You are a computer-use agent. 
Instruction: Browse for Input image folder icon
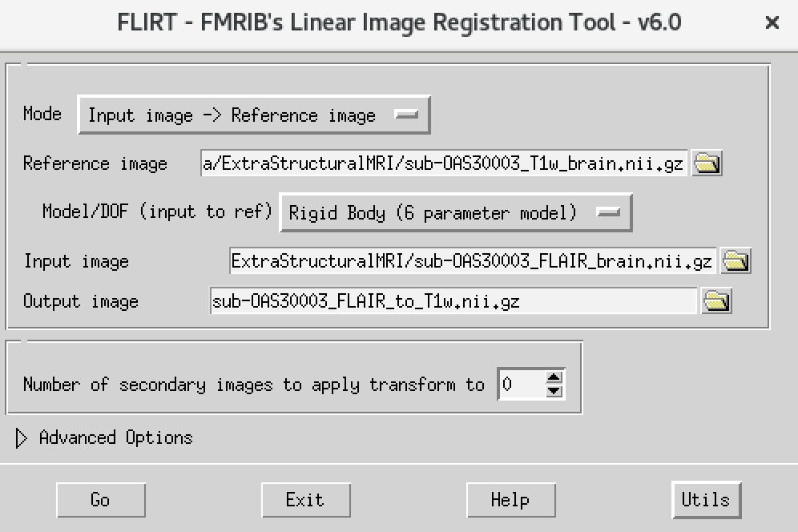click(736, 261)
